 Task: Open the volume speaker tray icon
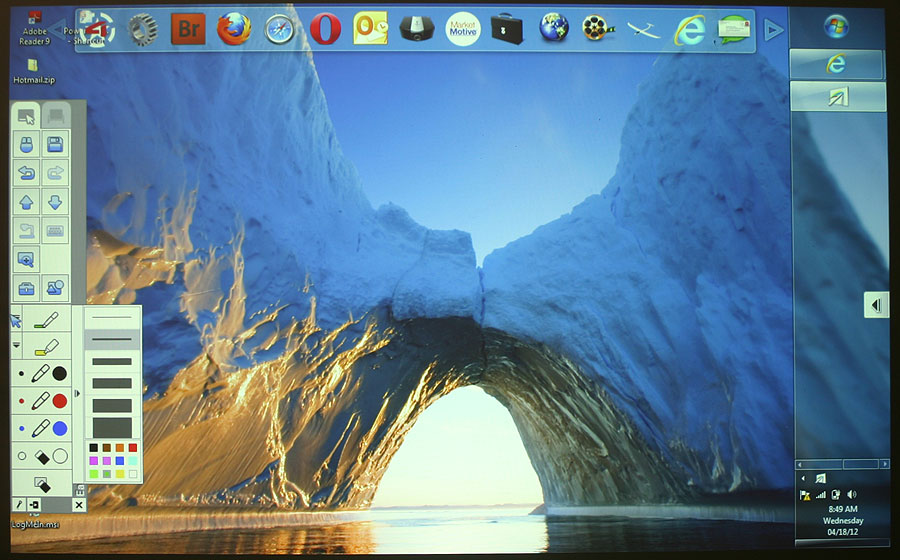pyautogui.click(x=852, y=494)
